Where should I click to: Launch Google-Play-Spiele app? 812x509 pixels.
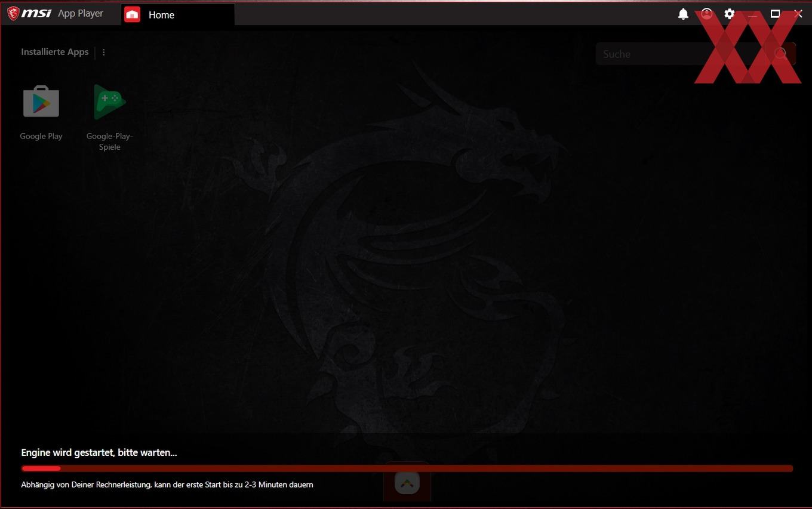(110, 101)
